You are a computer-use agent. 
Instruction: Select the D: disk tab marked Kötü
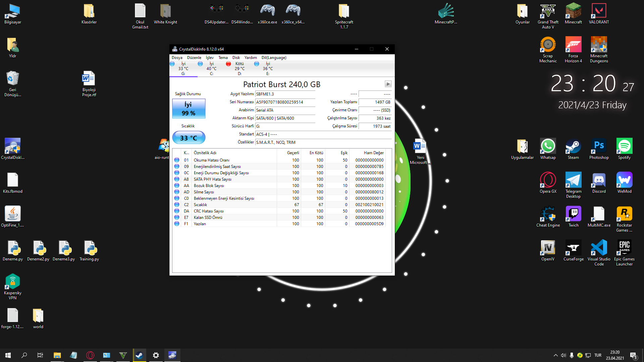[240, 69]
